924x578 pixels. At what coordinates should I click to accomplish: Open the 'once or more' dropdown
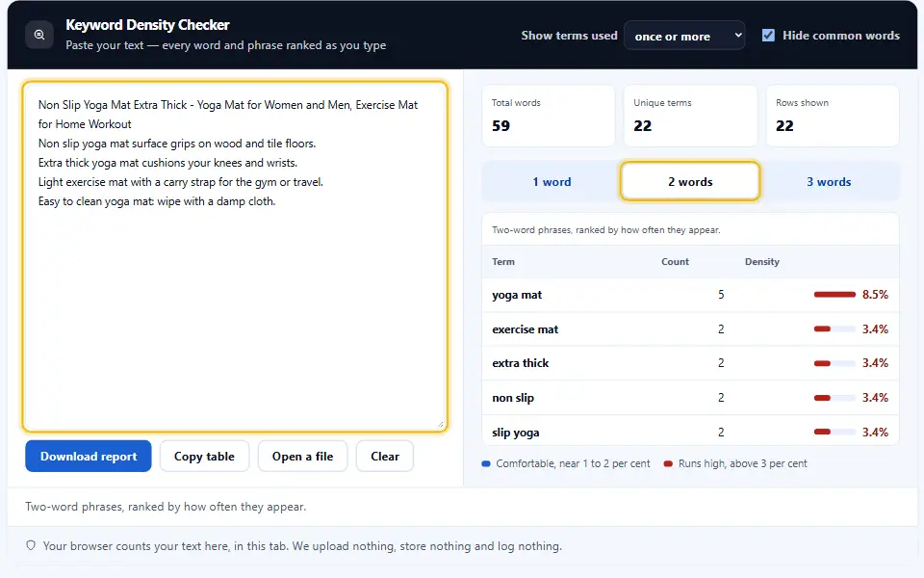coord(684,36)
